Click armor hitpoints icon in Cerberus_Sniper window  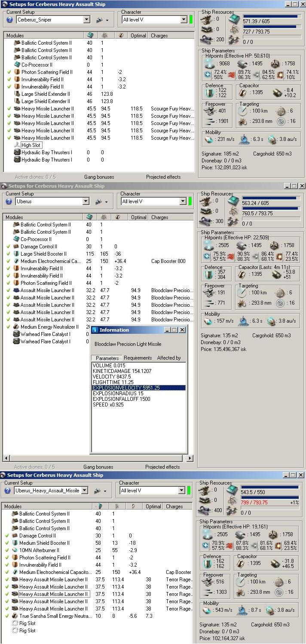point(242,64)
